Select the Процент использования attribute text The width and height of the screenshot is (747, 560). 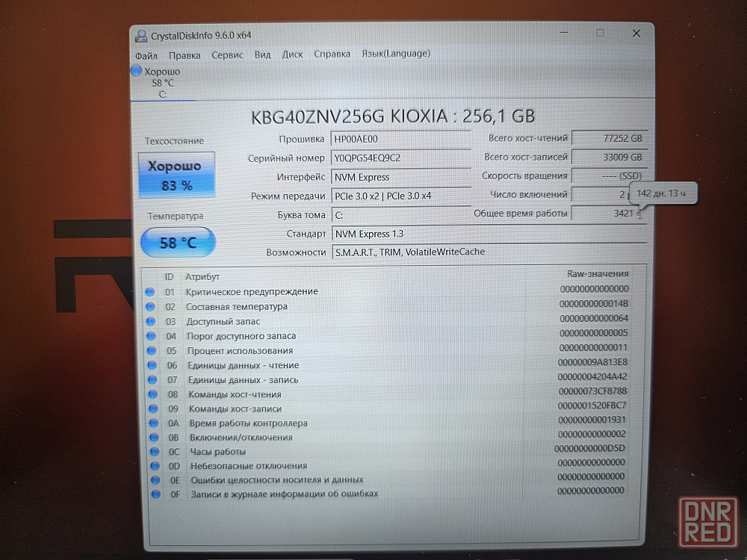point(240,350)
